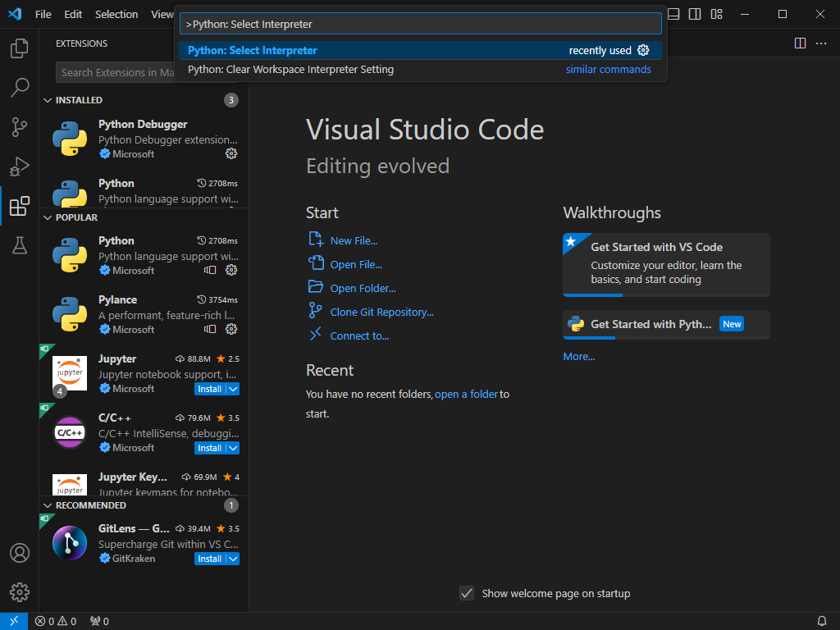Toggle secondary side bar layout icon

click(x=695, y=15)
